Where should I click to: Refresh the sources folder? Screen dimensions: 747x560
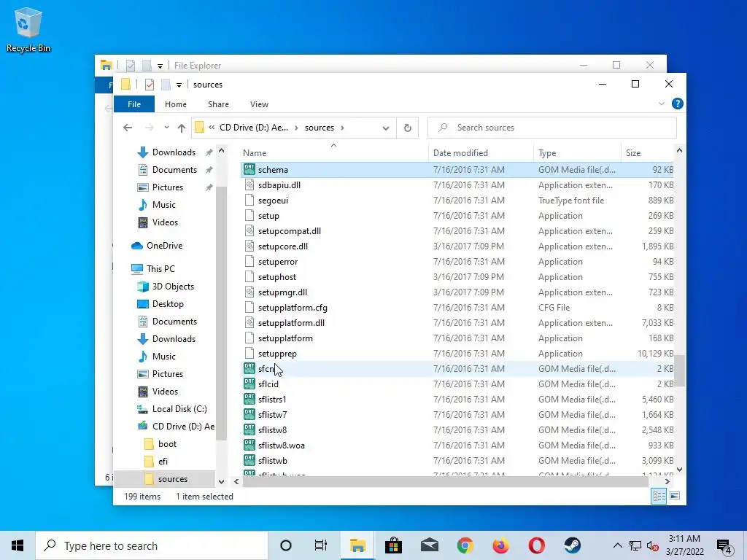pyautogui.click(x=407, y=128)
